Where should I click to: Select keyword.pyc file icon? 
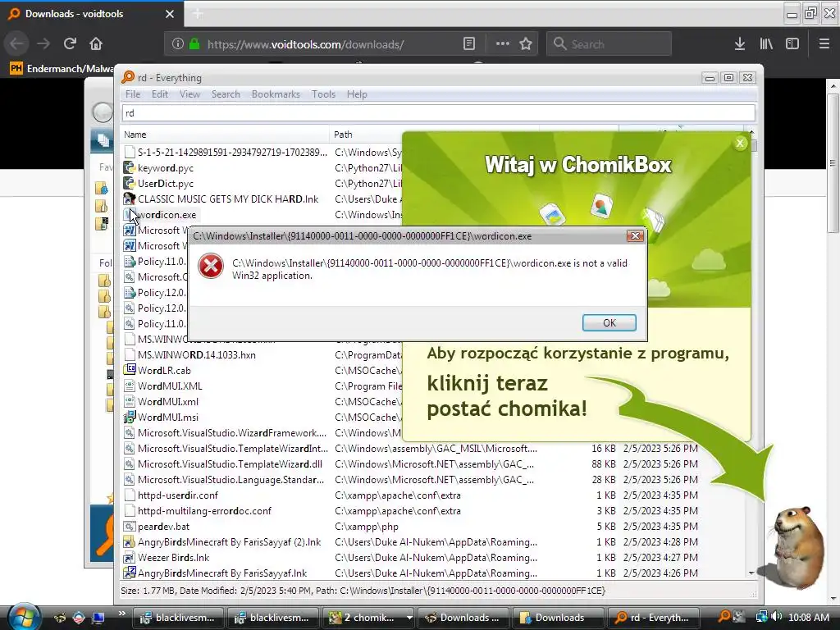(129, 167)
